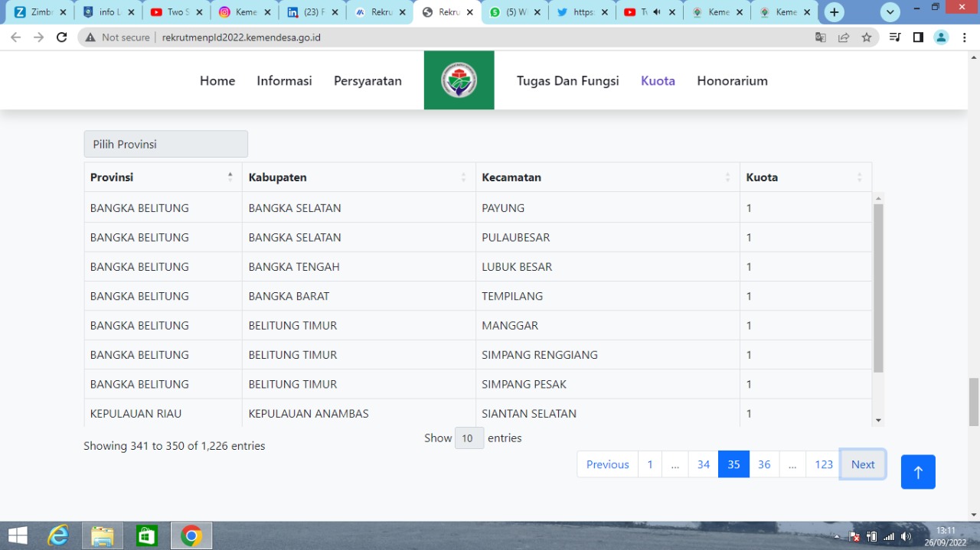
Task: Sort the table by Kuota column
Action: pos(805,177)
